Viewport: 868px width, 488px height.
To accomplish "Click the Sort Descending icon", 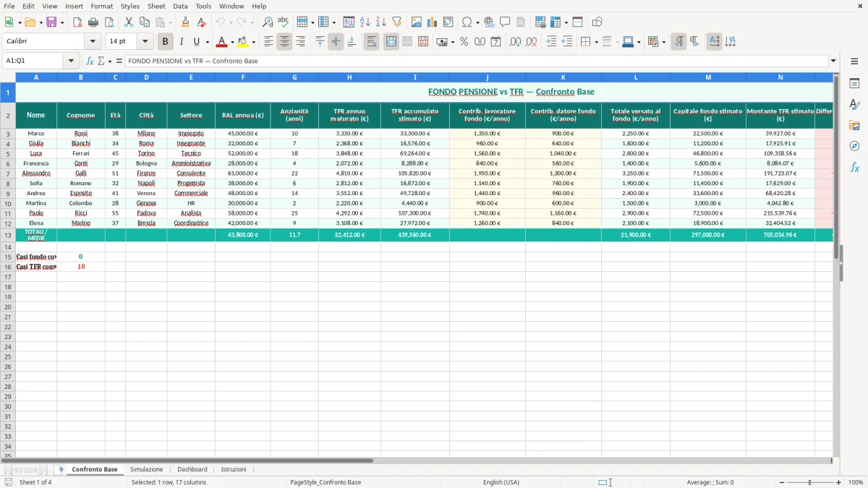I will (381, 22).
